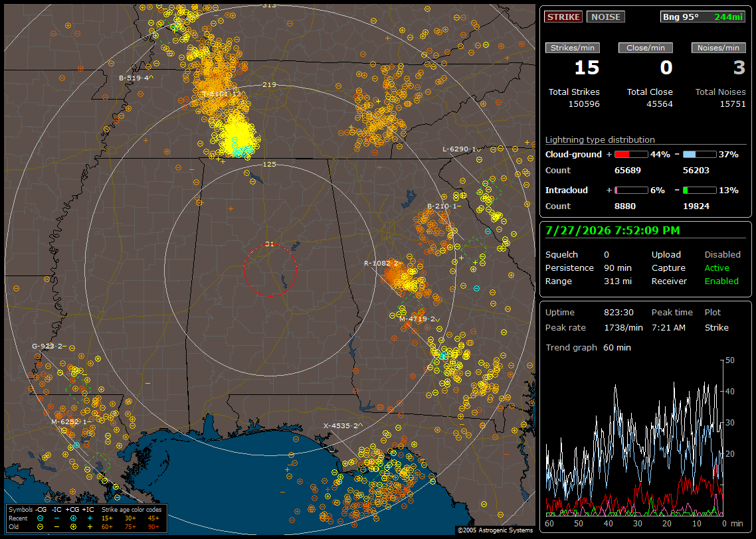Click the 60+ strike age color code

pyautogui.click(x=107, y=527)
